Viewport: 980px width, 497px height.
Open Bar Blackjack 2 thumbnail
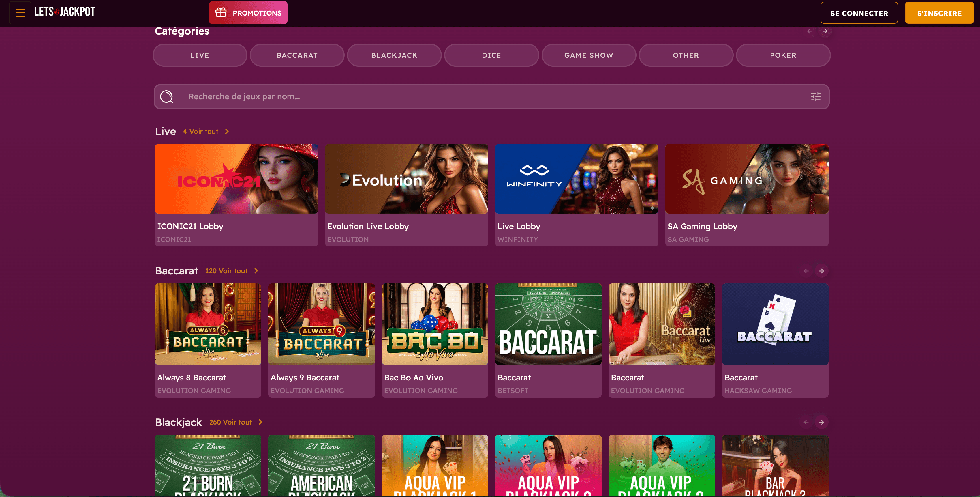[x=775, y=465]
